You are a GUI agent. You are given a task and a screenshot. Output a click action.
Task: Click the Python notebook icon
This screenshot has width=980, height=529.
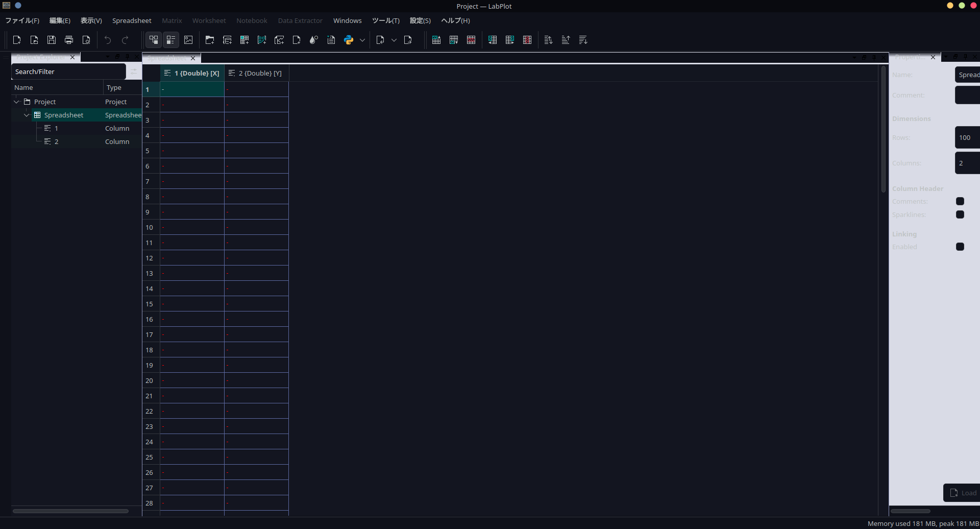(349, 40)
